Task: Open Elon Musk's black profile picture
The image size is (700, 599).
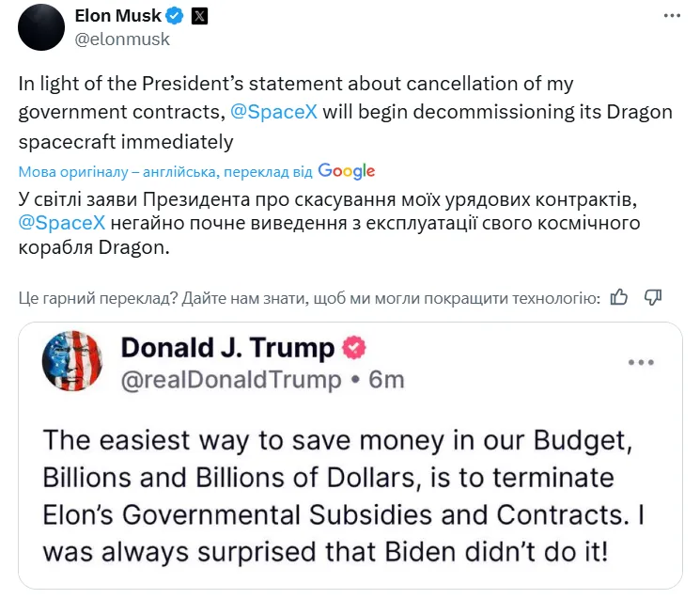Action: tap(40, 27)
